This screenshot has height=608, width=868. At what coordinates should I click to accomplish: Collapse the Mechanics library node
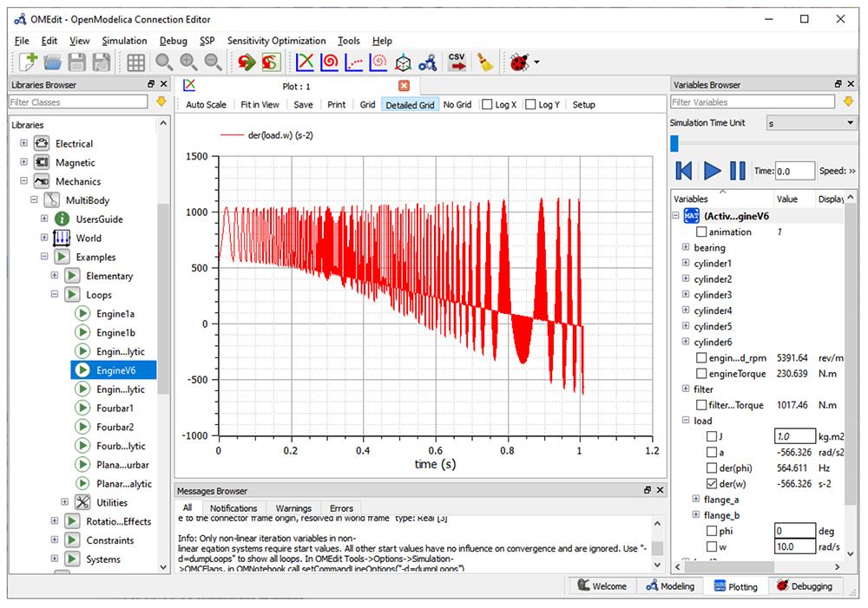[x=23, y=181]
